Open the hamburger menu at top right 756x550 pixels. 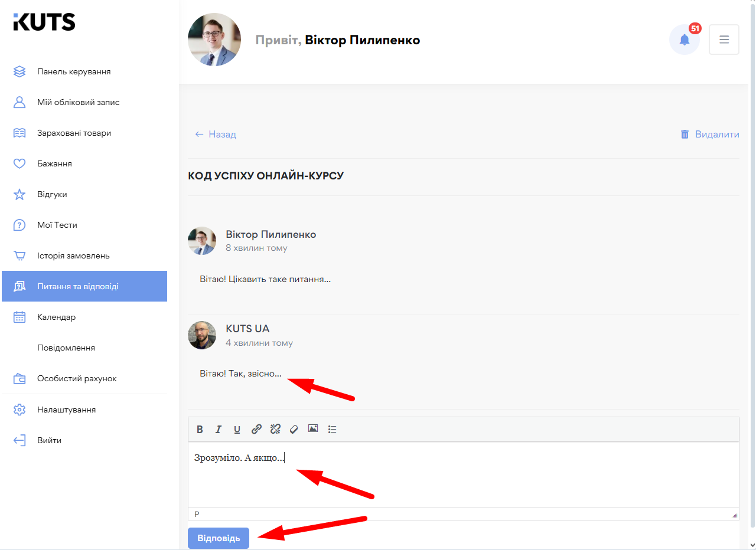tap(724, 40)
